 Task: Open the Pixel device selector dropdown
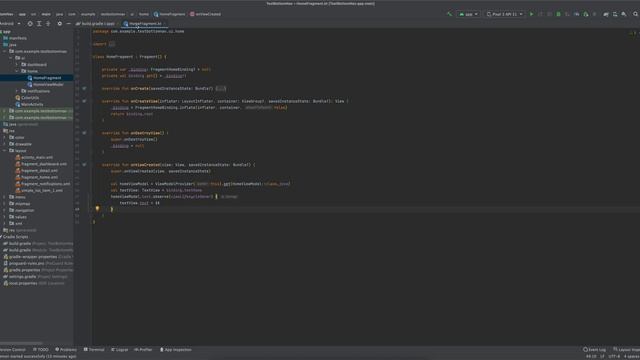[504, 14]
